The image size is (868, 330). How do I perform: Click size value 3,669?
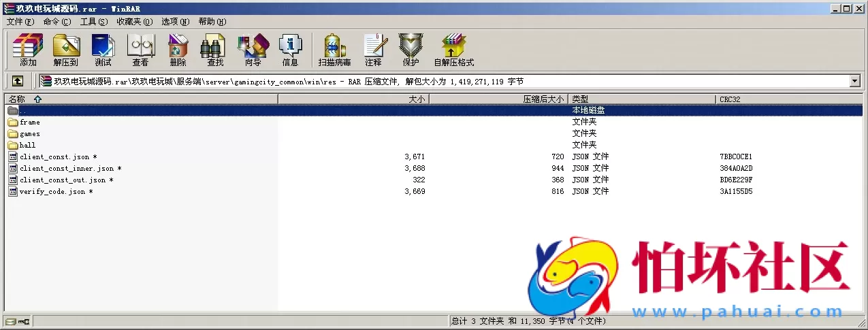coord(415,192)
